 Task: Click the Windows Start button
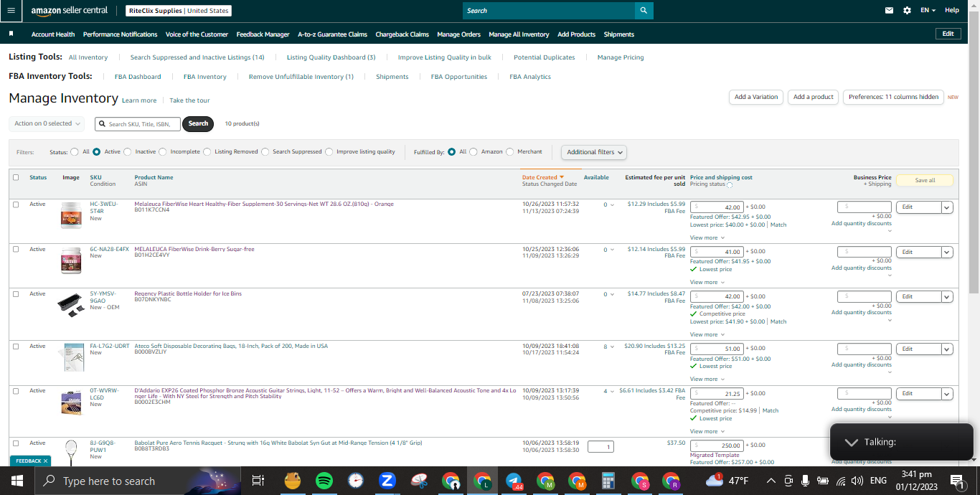point(17,481)
